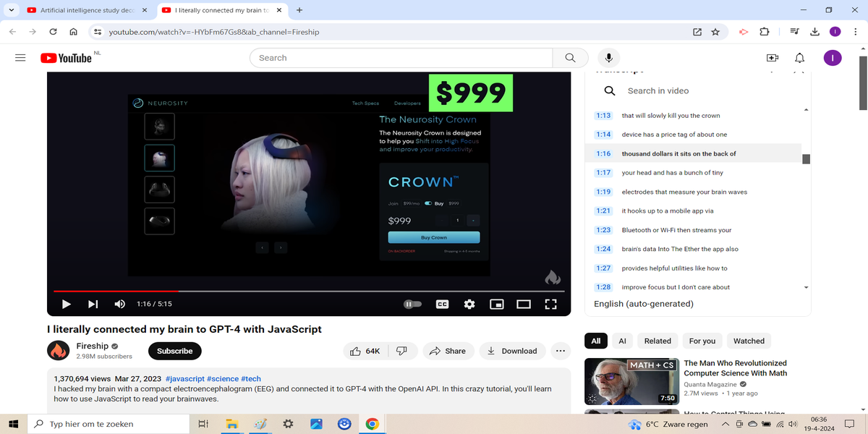
Task: Open the Create video camera icon
Action: (772, 58)
